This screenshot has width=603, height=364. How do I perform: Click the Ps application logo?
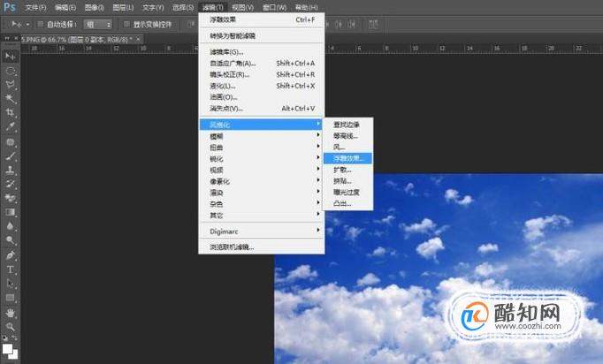(x=9, y=7)
